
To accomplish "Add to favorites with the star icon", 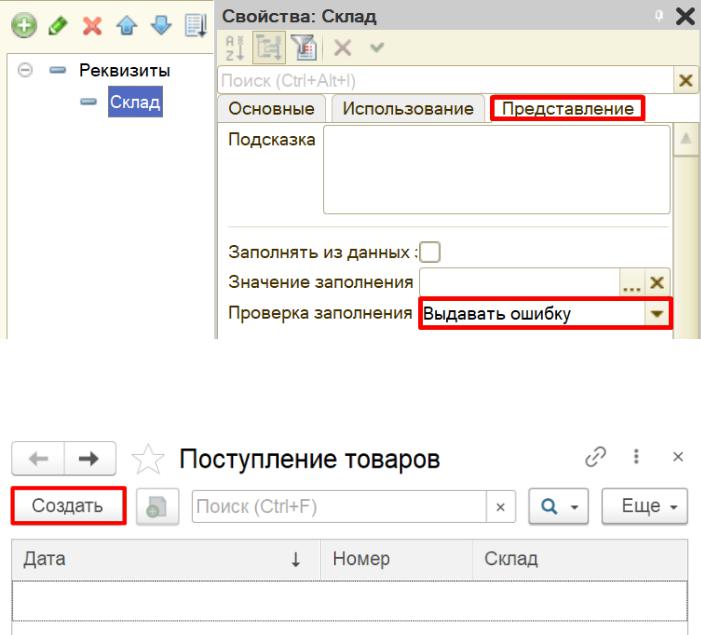I will click(x=154, y=460).
